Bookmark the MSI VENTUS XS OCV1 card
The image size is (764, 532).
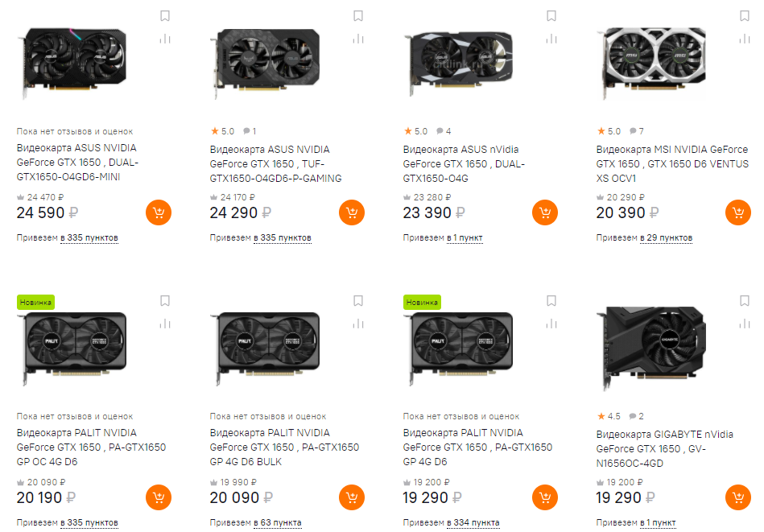click(x=745, y=16)
